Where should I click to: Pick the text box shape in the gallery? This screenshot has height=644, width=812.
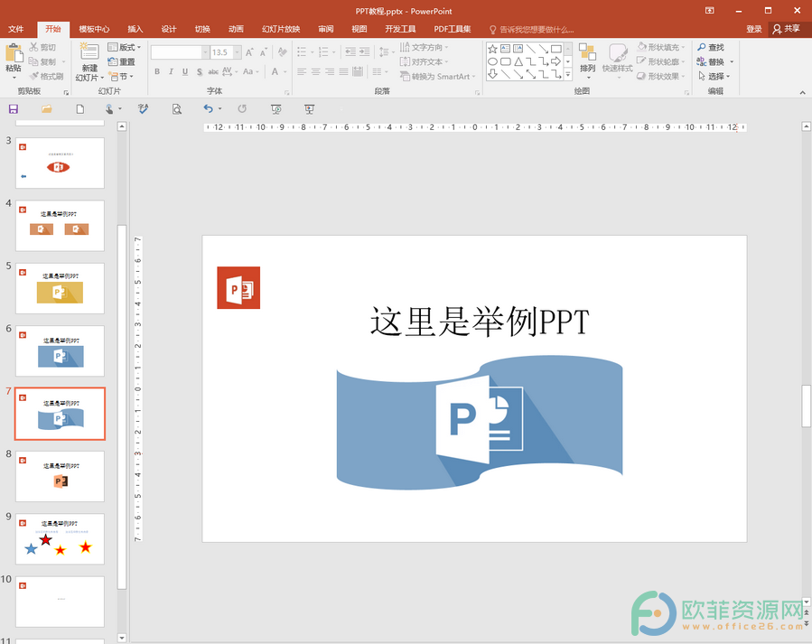[x=506, y=49]
